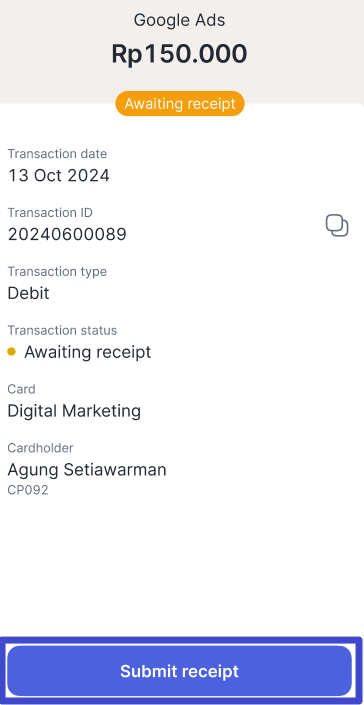Select the Digital Marketing card name
This screenshot has width=364, height=705.
[74, 411]
